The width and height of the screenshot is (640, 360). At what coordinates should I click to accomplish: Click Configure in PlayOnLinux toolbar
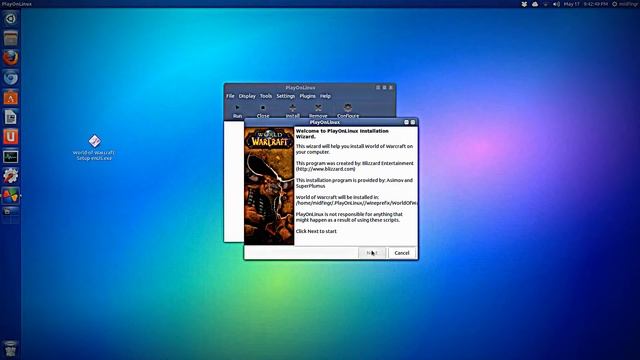click(x=348, y=111)
